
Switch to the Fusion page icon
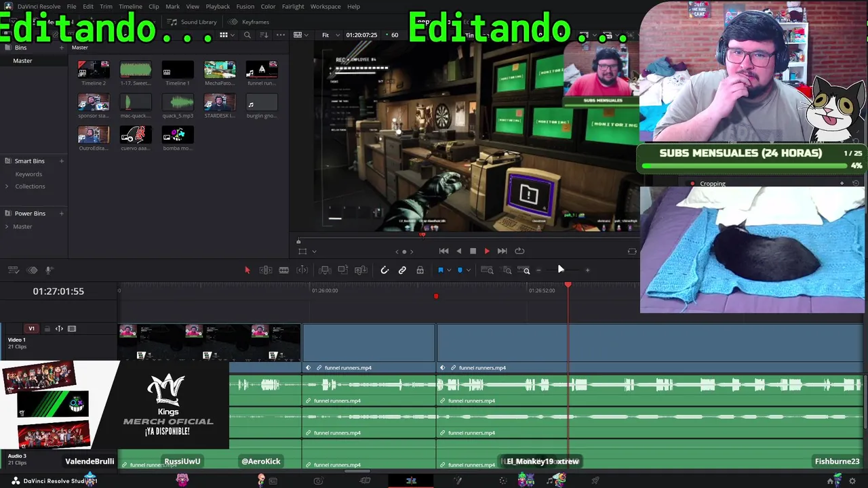[x=458, y=481]
